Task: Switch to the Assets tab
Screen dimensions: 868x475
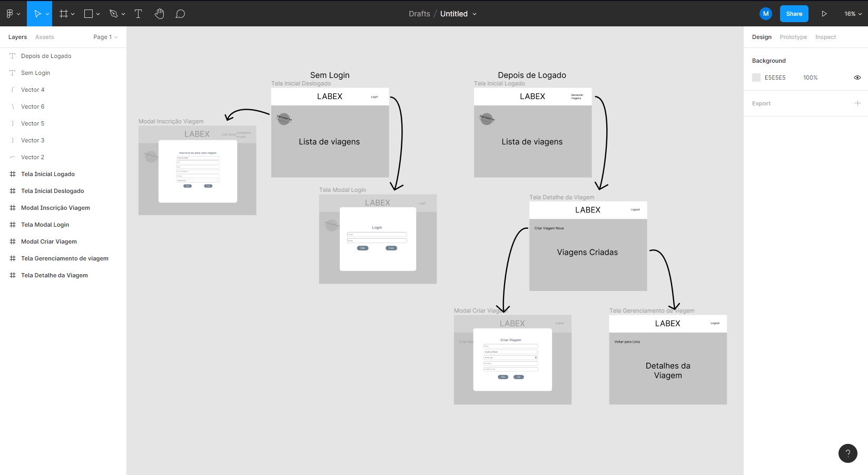Action: (45, 37)
